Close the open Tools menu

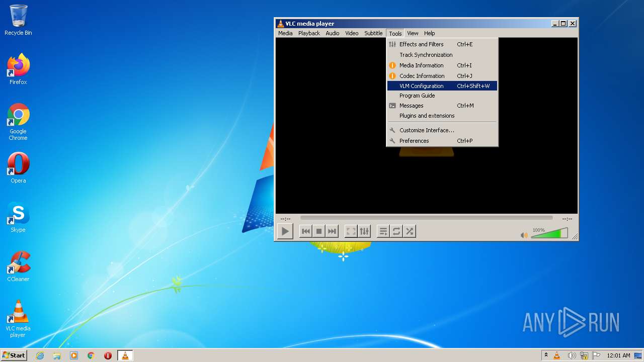pos(395,33)
